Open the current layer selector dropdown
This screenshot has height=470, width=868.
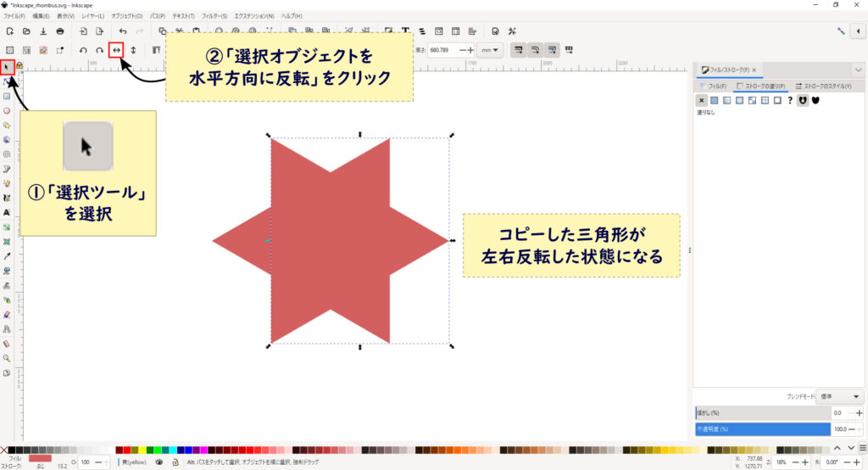(133, 462)
